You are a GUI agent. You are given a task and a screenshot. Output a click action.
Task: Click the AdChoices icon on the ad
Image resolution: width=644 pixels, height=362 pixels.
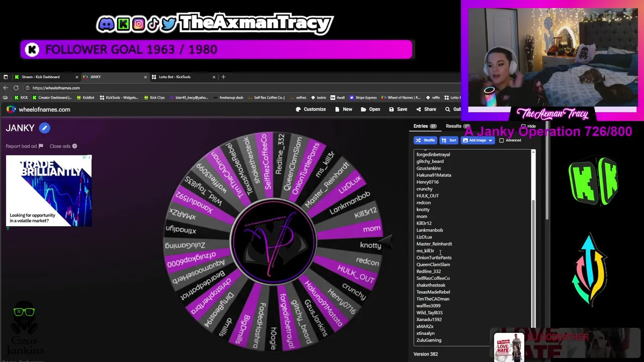[84, 157]
